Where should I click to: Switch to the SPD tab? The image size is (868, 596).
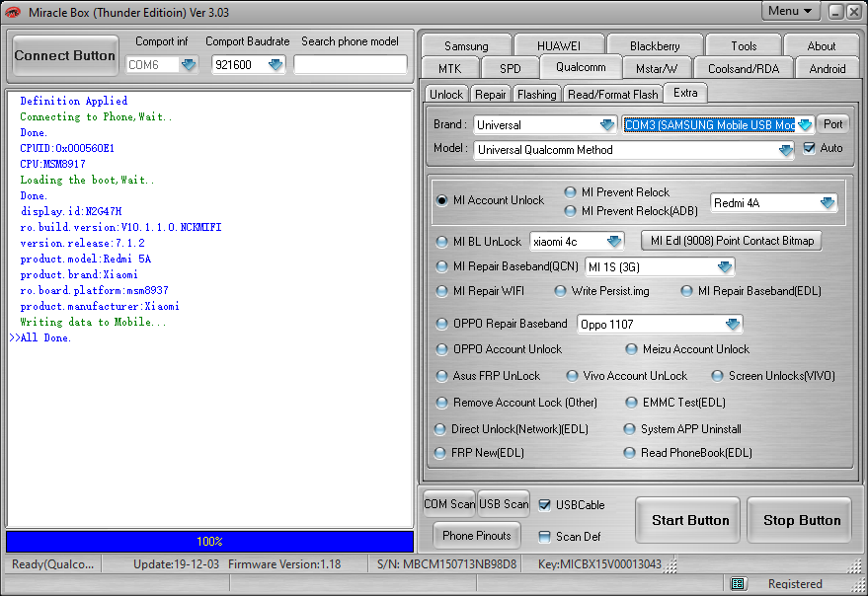click(510, 68)
